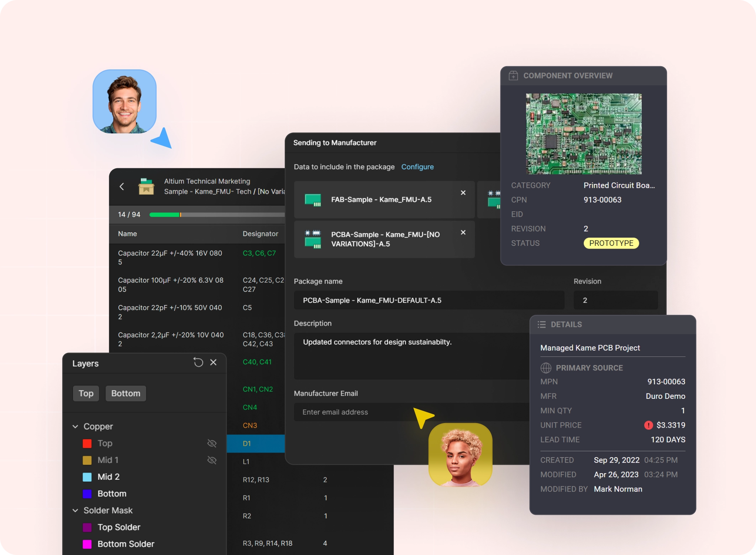Viewport: 756px width, 555px height.
Task: Collapse the Copper layer group
Action: 75,426
